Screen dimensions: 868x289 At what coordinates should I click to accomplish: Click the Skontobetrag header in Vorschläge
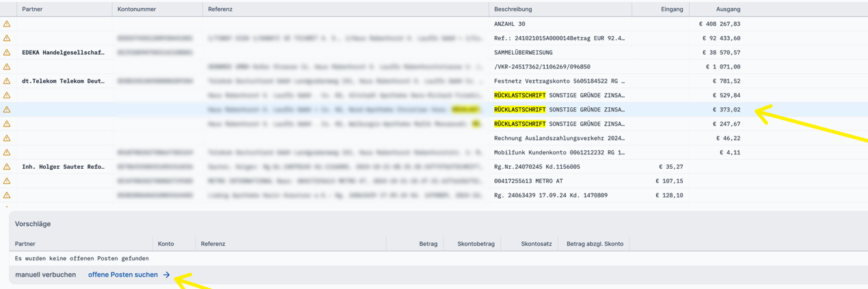tap(476, 243)
